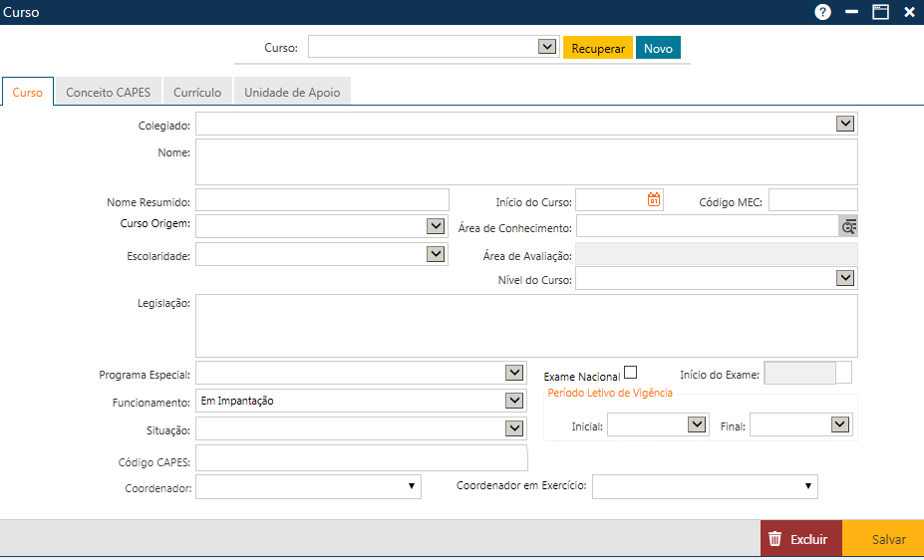
Task: Maximize the Curso window
Action: (x=880, y=12)
